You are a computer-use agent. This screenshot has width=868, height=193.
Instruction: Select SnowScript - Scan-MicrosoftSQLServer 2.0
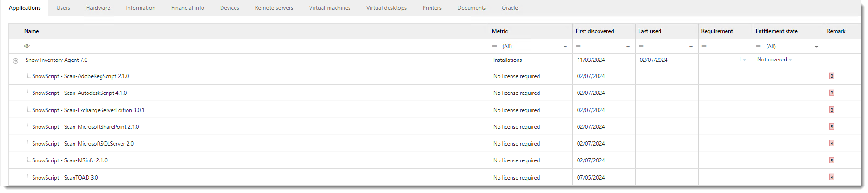[82, 144]
